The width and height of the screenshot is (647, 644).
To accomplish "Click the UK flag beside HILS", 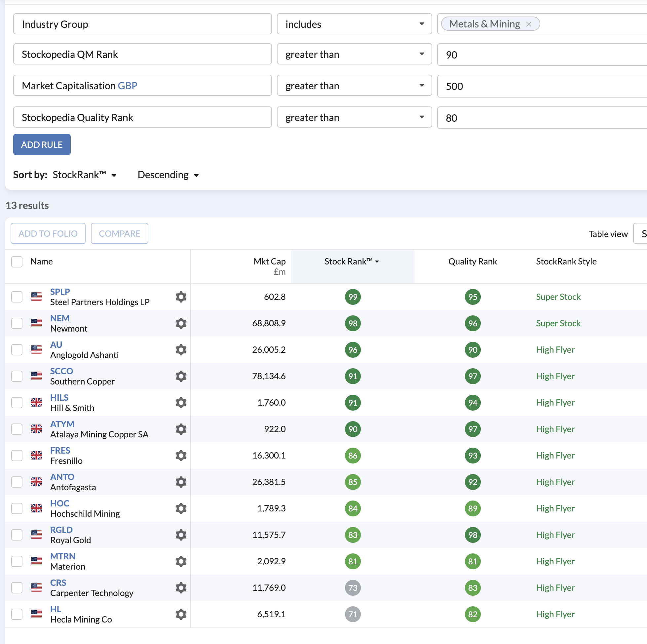I will [x=36, y=403].
